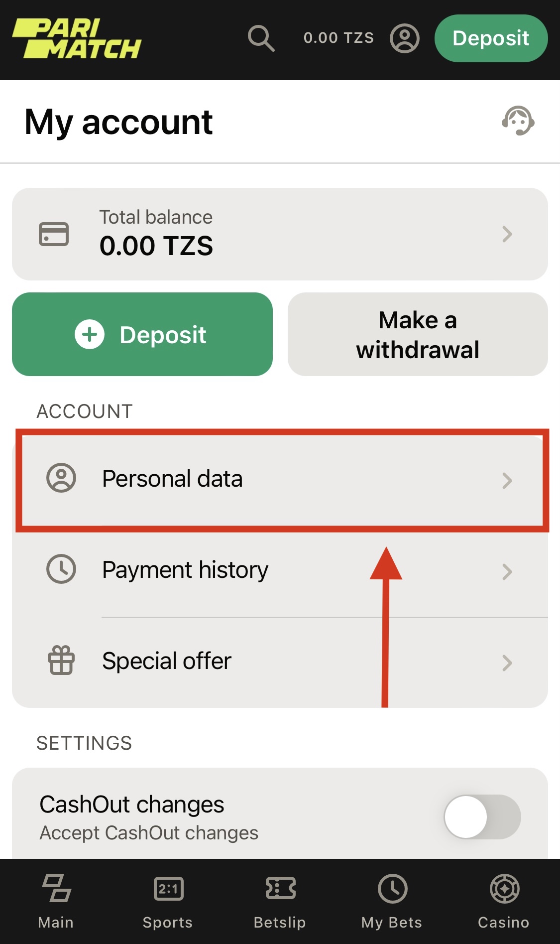
Task: Open the search magnifier icon
Action: (261, 38)
